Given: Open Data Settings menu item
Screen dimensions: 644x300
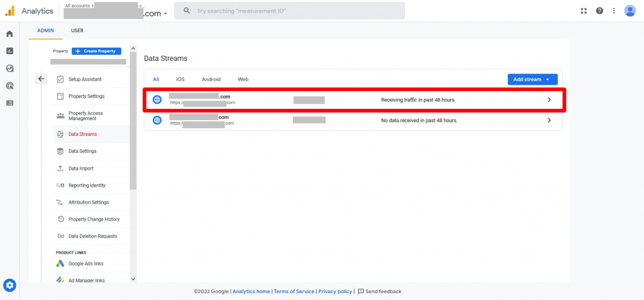Looking at the screenshot, I should coord(82,151).
